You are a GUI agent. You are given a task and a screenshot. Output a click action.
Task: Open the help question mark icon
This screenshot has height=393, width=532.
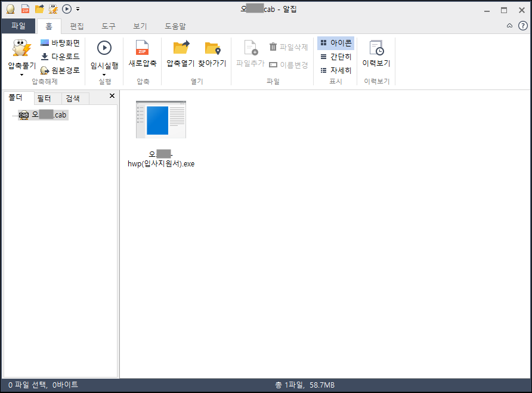tap(523, 26)
